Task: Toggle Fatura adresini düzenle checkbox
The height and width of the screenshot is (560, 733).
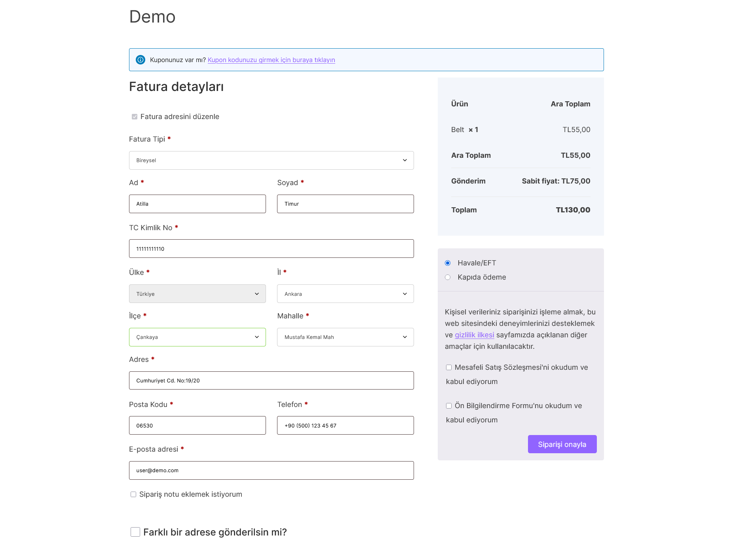Action: coord(135,117)
